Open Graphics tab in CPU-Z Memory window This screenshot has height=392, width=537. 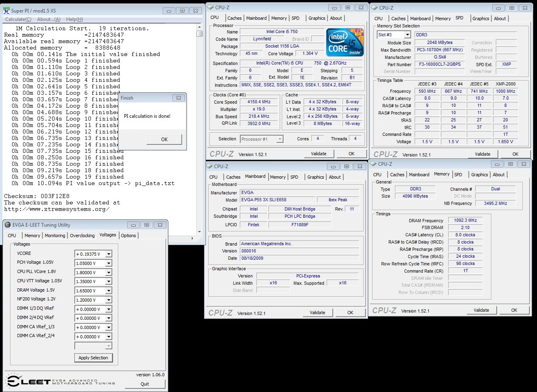point(479,175)
